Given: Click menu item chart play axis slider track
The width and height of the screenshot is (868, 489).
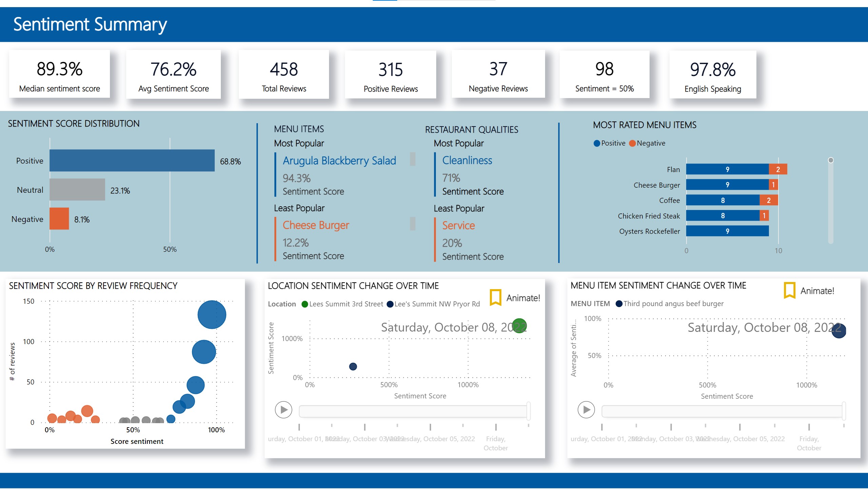Looking at the screenshot, I should tap(722, 411).
